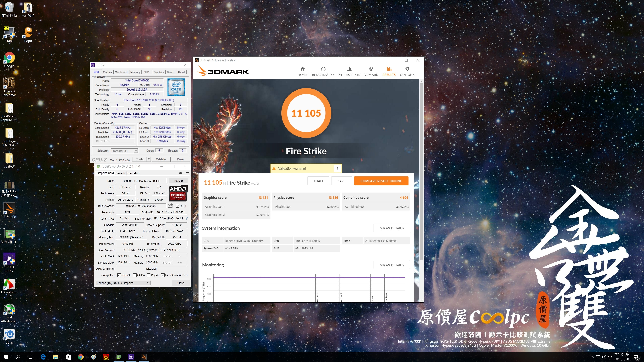Open the Windows Start menu
This screenshot has height=362, width=644.
6,357
